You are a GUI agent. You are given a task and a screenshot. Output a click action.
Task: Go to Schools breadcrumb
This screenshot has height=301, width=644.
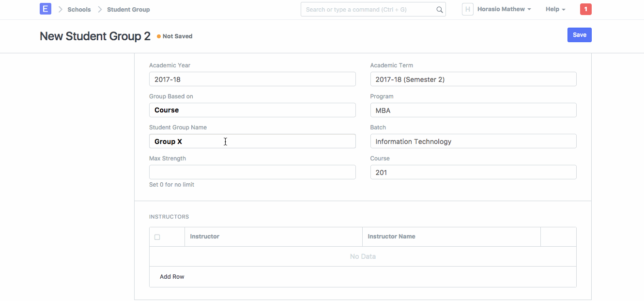pyautogui.click(x=79, y=10)
